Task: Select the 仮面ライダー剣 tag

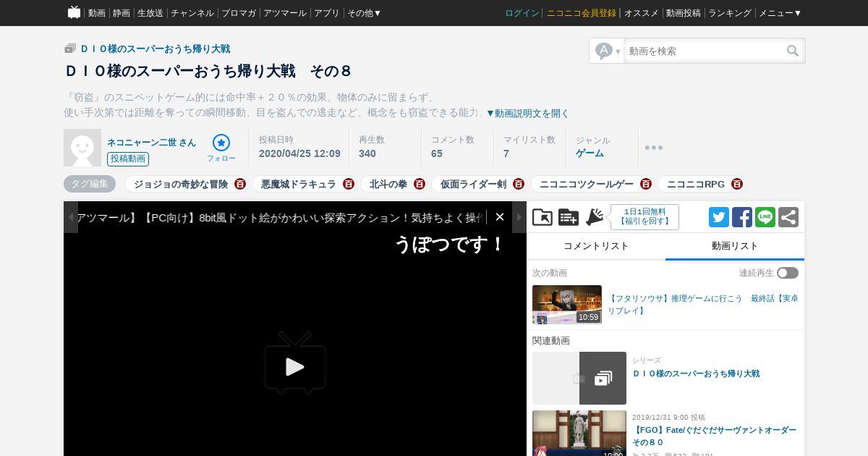Action: (x=473, y=184)
